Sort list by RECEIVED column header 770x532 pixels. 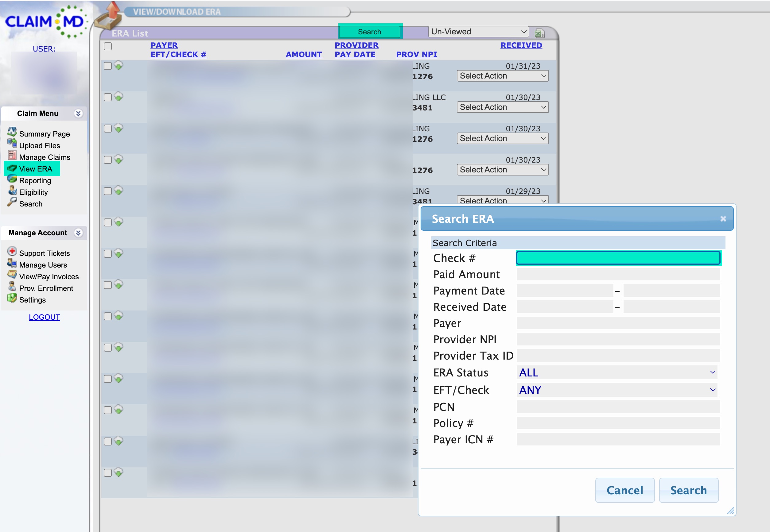521,45
